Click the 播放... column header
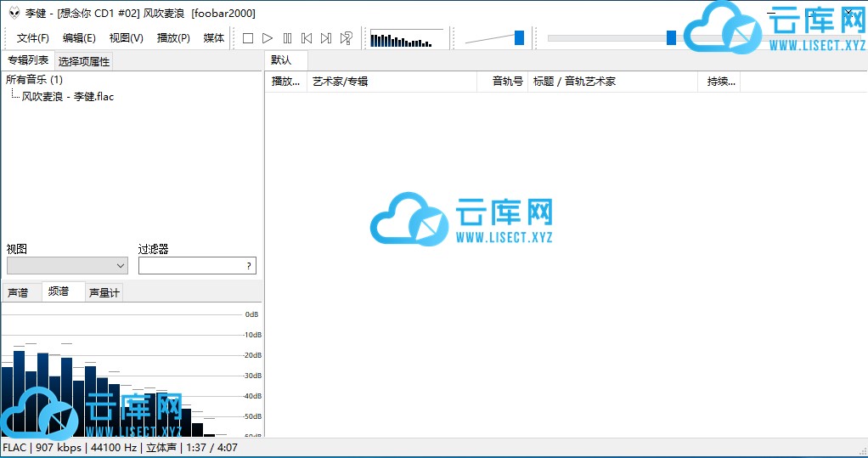Image resolution: width=868 pixels, height=458 pixels. [285, 82]
